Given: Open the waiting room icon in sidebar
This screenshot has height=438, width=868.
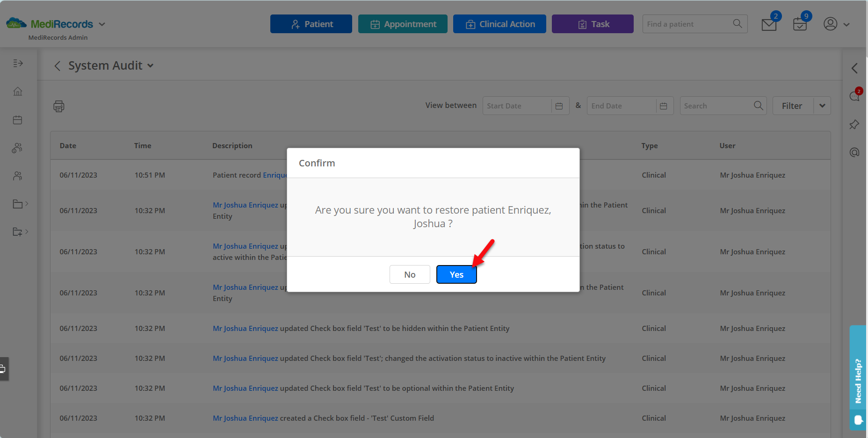Looking at the screenshot, I should 17,148.
